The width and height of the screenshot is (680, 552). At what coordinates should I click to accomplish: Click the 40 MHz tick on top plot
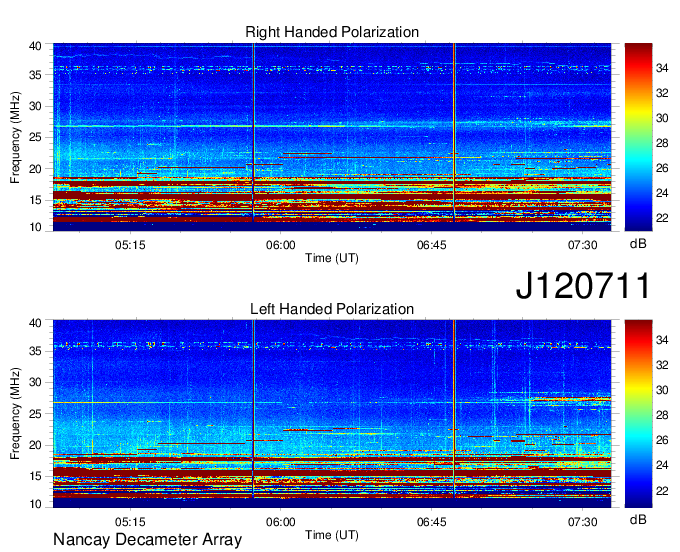click(35, 46)
